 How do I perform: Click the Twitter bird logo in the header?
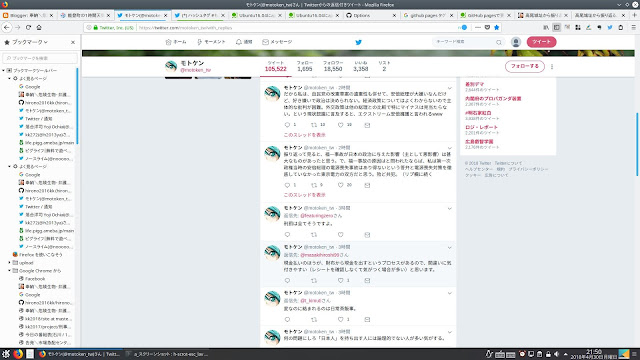coord(358,42)
